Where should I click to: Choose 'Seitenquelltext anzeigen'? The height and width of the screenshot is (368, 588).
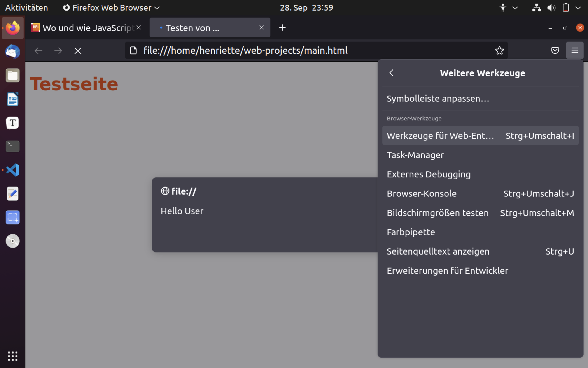480,251
